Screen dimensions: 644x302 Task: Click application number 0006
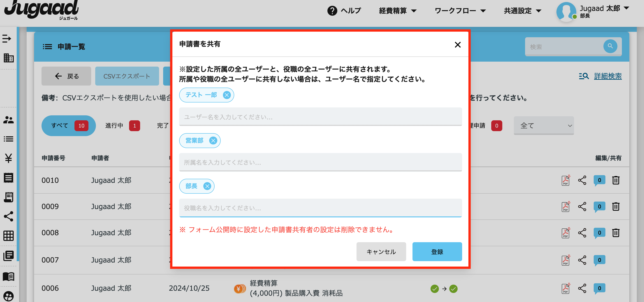point(50,288)
